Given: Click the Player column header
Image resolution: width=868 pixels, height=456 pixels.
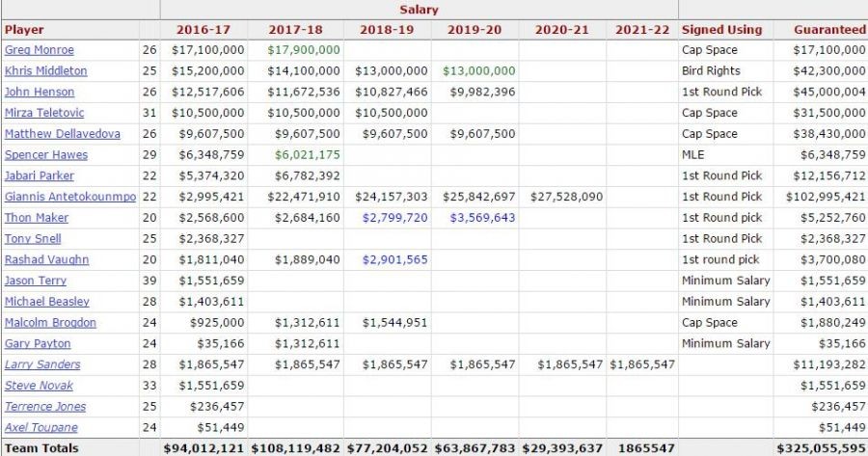Looking at the screenshot, I should click(x=24, y=30).
